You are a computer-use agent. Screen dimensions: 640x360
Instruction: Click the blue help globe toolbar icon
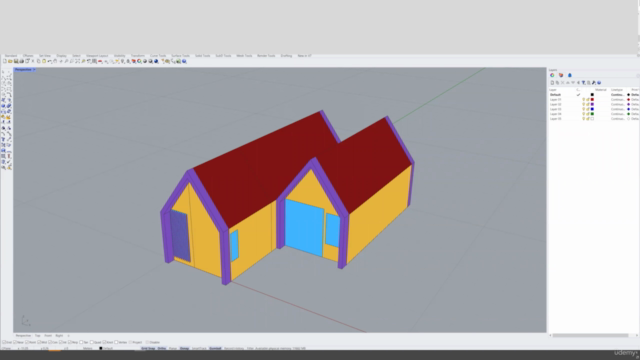pyautogui.click(x=184, y=61)
